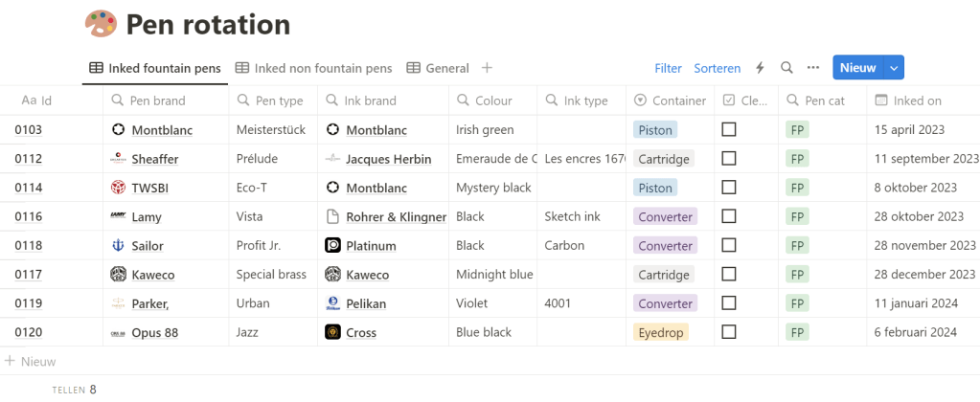Click the Filter button
This screenshot has width=980, height=402.
[668, 68]
